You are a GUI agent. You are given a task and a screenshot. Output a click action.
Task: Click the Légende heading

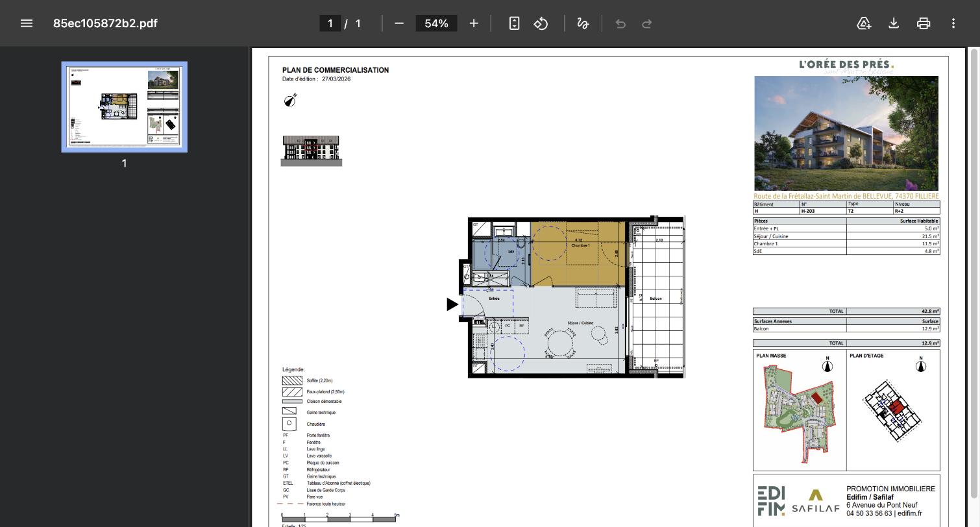click(293, 370)
